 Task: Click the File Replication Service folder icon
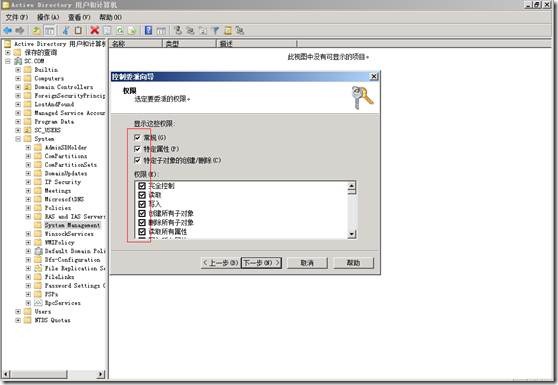click(x=38, y=269)
